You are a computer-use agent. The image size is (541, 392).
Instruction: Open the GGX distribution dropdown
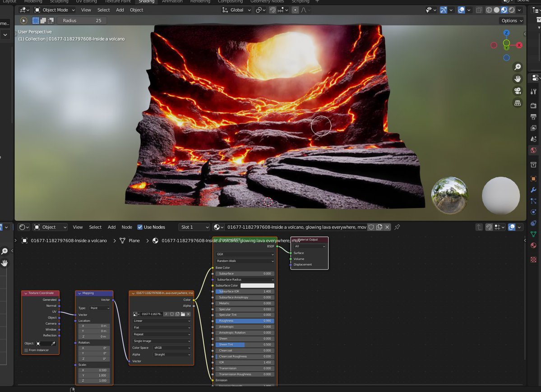(245, 254)
